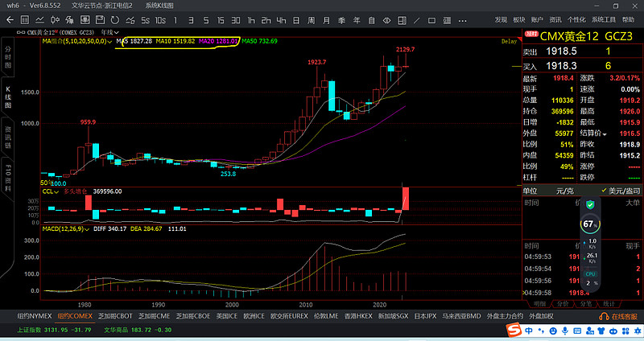644x341 pixels.
Task: Open the 板块 menu
Action: coord(519,19)
